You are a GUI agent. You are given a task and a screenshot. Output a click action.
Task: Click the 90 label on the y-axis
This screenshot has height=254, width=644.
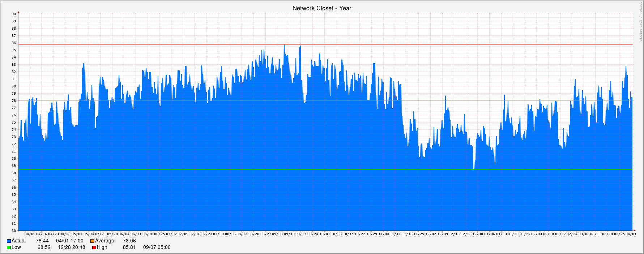point(14,14)
